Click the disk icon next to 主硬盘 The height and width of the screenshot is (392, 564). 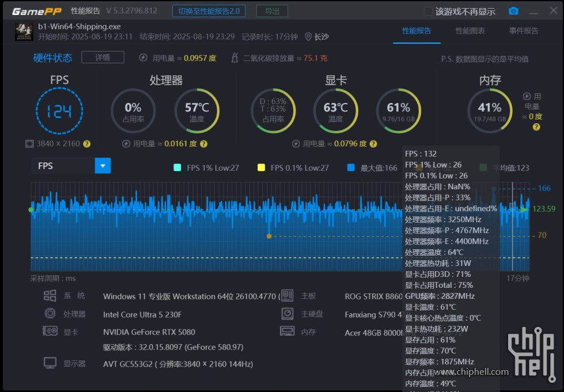tap(287, 314)
